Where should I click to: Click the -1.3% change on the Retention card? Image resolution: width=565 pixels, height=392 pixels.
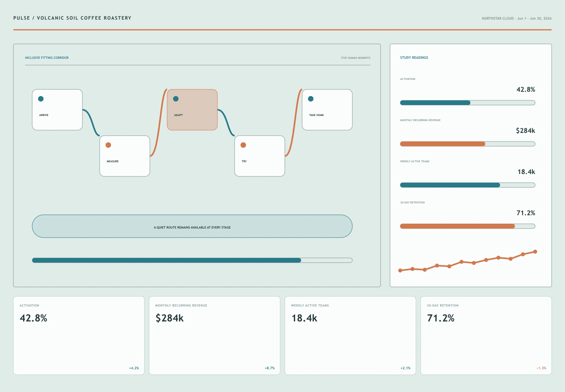click(541, 368)
